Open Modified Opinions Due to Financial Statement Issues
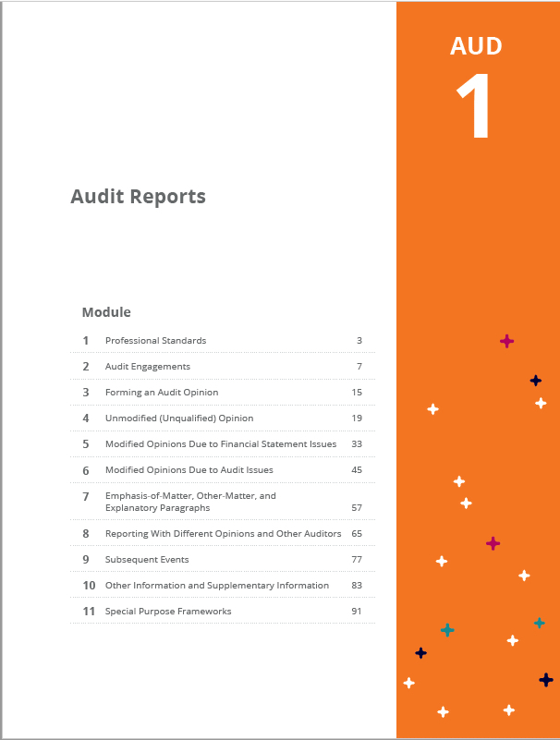Screen dimensions: 560x740 (x=221, y=444)
